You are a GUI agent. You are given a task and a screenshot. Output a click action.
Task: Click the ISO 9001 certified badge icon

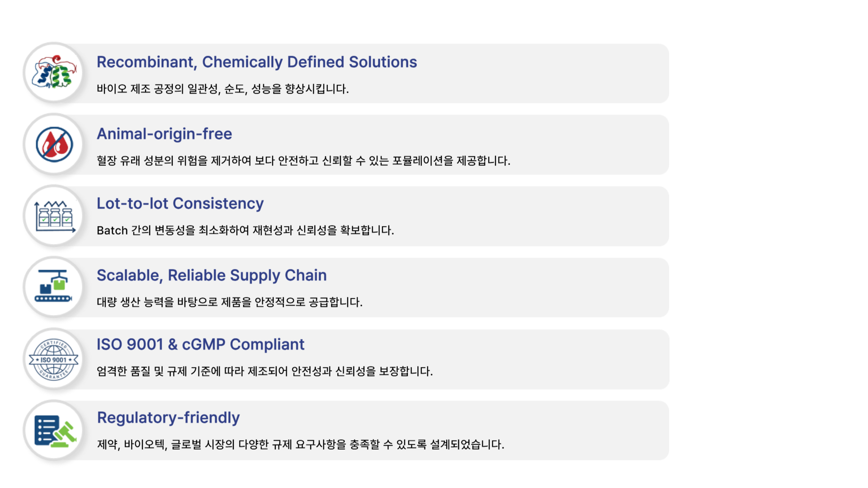click(x=54, y=359)
